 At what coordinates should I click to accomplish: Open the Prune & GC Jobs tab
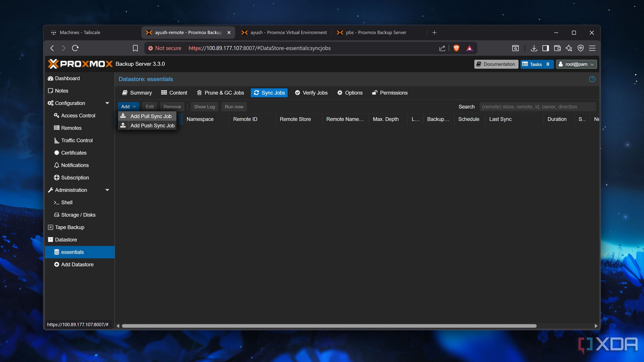(x=220, y=93)
